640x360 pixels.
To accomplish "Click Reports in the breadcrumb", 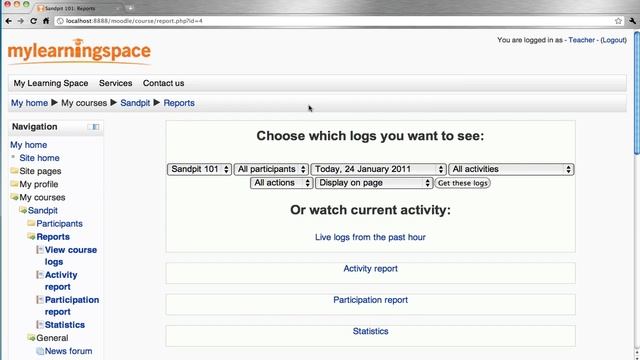I will tap(179, 103).
